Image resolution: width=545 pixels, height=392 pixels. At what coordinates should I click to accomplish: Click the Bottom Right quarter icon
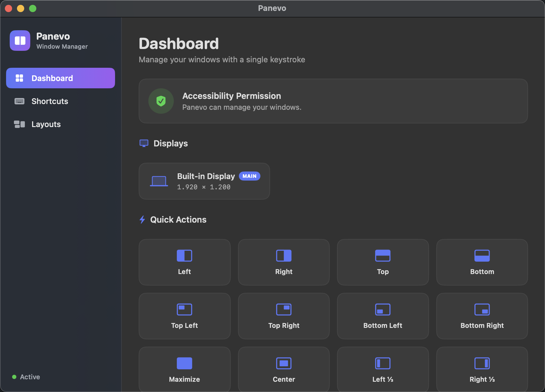coord(482,309)
